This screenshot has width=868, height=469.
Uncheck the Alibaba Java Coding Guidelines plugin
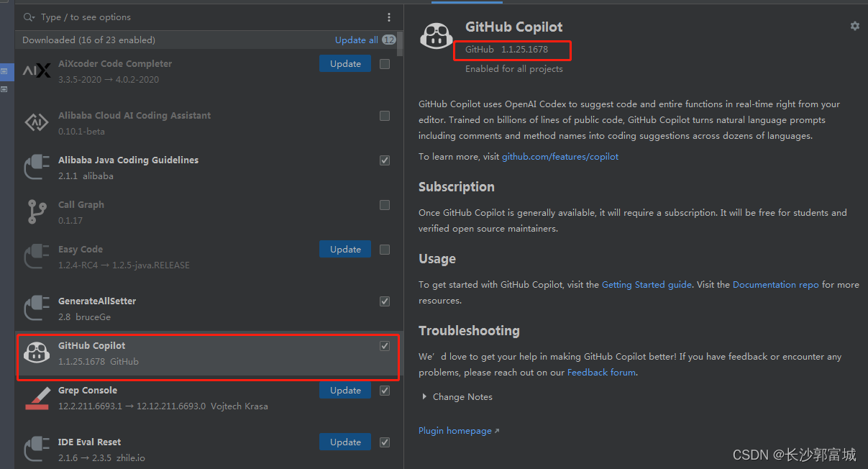(x=384, y=160)
